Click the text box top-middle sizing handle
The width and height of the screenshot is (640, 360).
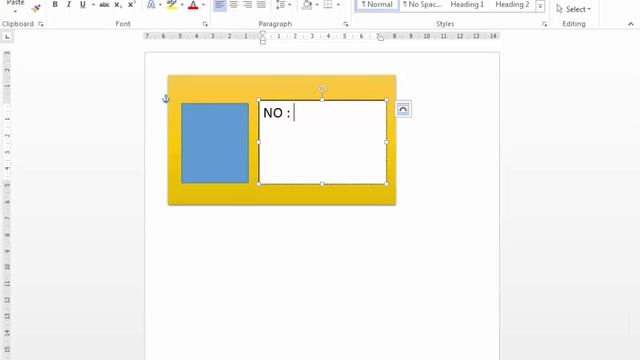tap(322, 100)
